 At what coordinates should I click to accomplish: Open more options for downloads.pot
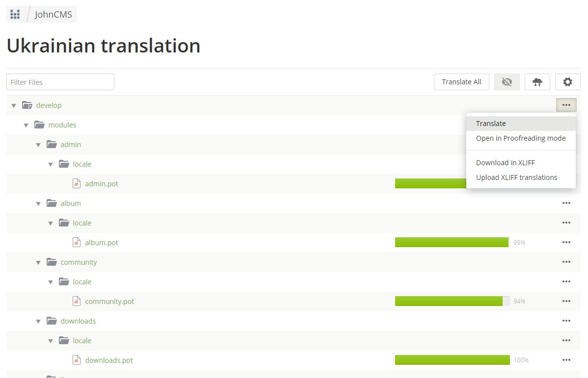click(566, 360)
